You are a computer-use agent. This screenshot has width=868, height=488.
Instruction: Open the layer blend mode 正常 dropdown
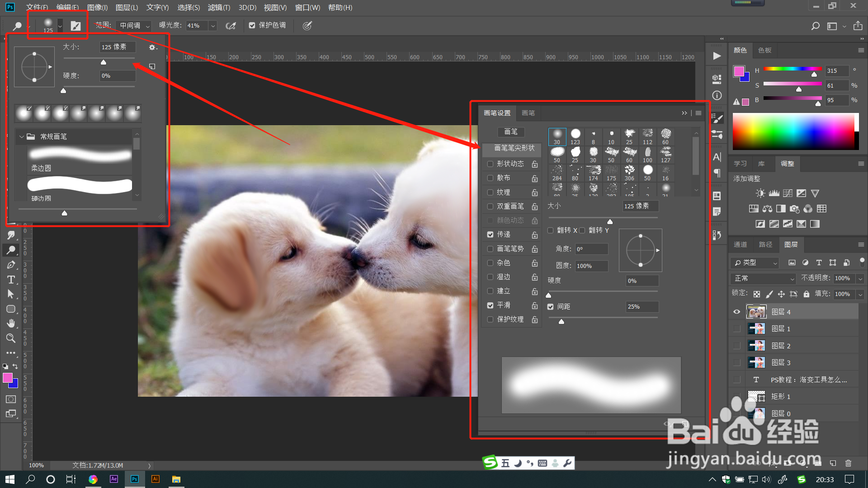pos(763,278)
